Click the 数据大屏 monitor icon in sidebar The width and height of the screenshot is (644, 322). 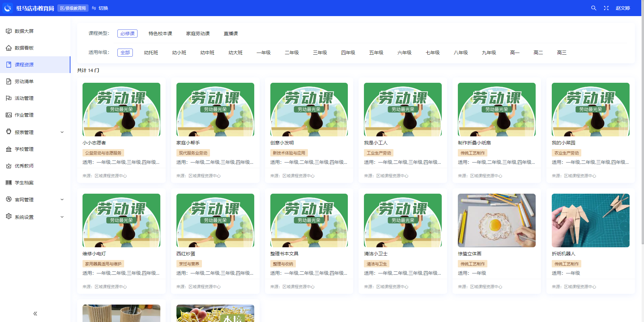(x=9, y=31)
